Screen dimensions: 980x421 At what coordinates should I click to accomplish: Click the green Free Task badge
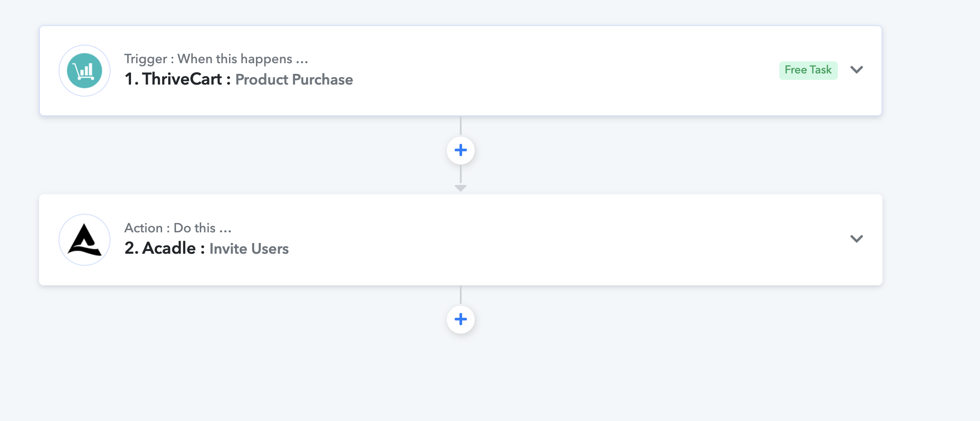[808, 70]
